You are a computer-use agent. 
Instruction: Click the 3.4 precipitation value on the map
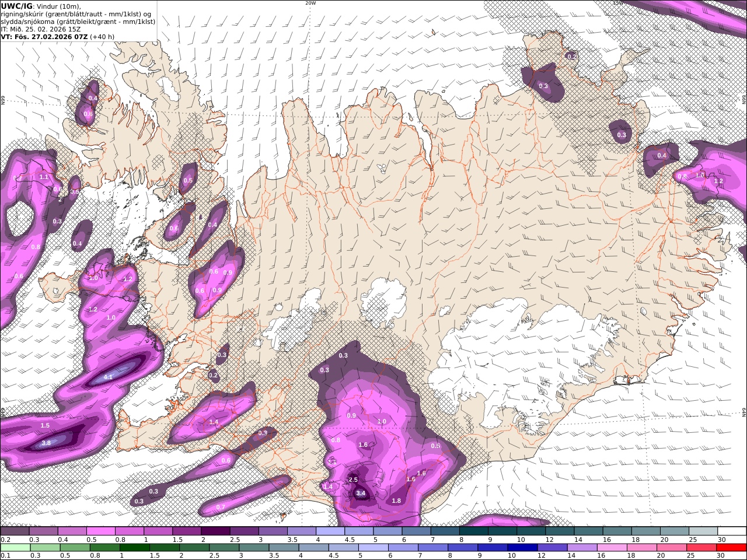coord(361,494)
